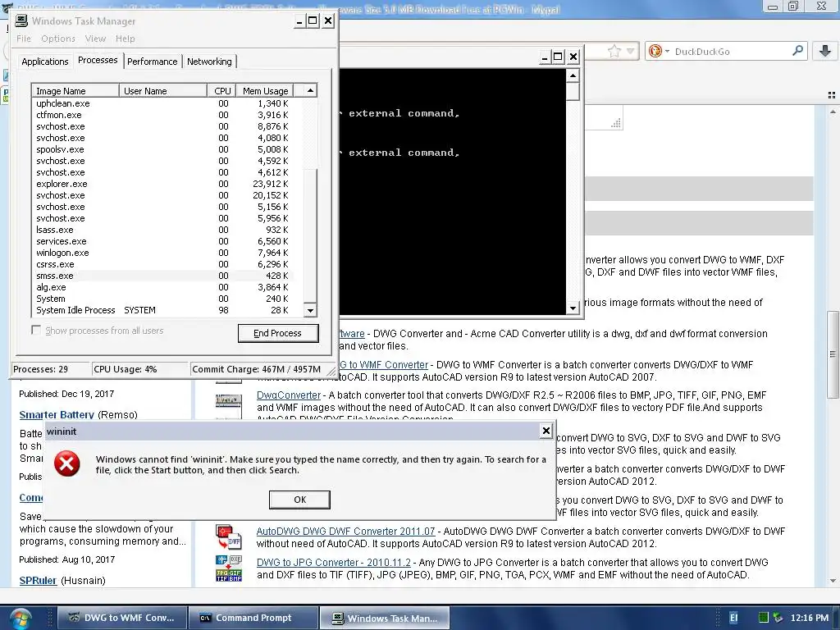
Task: Click the DWG to JPG Converter thumbnail icon
Action: pyautogui.click(x=229, y=568)
